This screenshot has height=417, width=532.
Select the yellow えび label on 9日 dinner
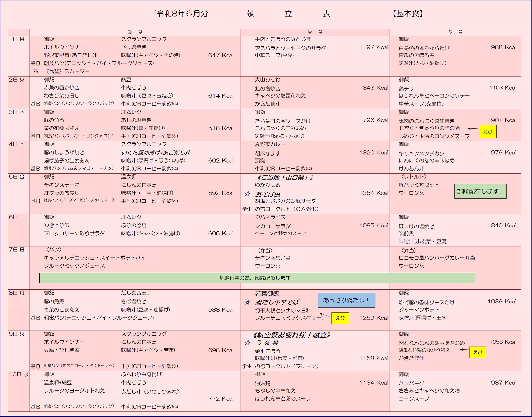(478, 352)
